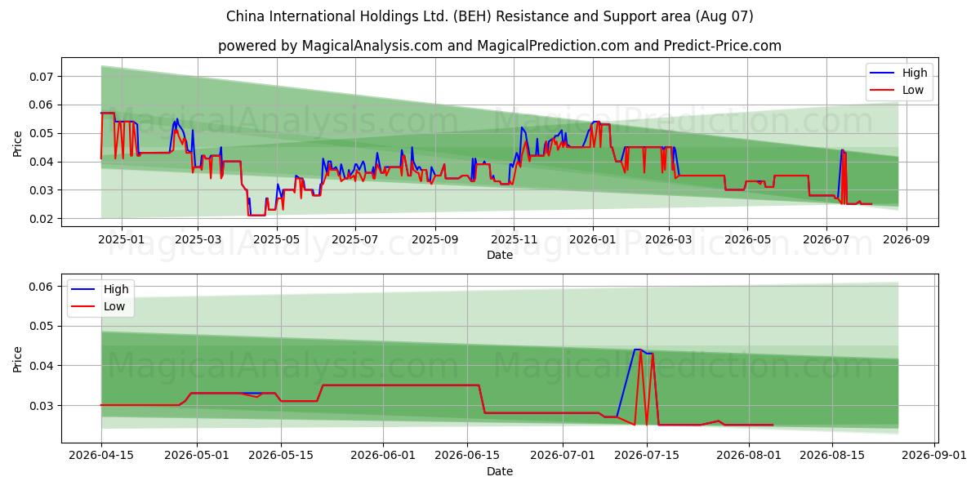This screenshot has width=980, height=490.
Task: Click the 2026-08-01 date tick label
Action: point(750,456)
